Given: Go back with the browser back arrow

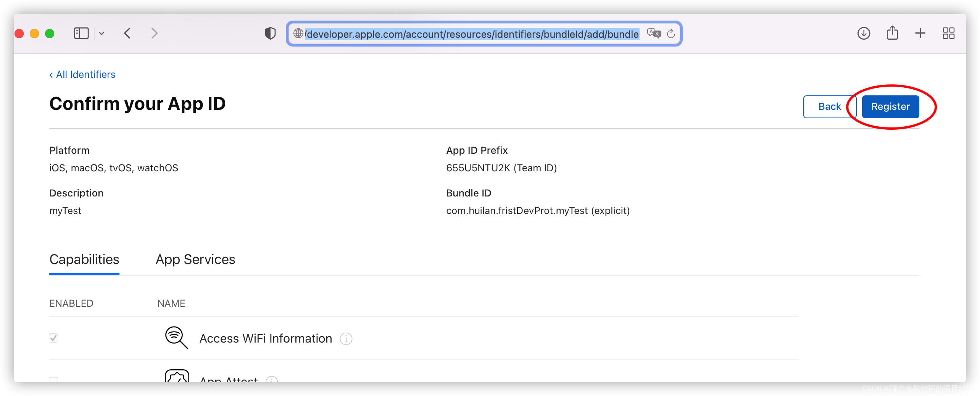Looking at the screenshot, I should coord(127,34).
